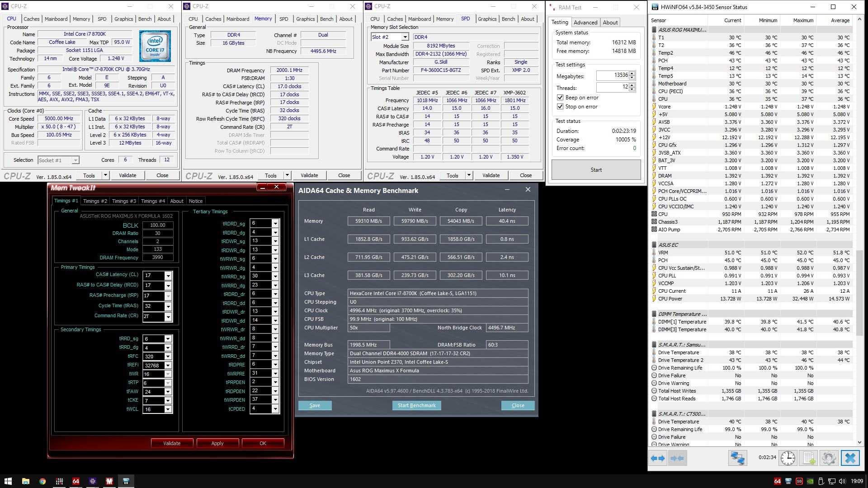868x488 pixels.
Task: Open tCPDED dropdown in Tertiary Timings
Action: tap(275, 408)
